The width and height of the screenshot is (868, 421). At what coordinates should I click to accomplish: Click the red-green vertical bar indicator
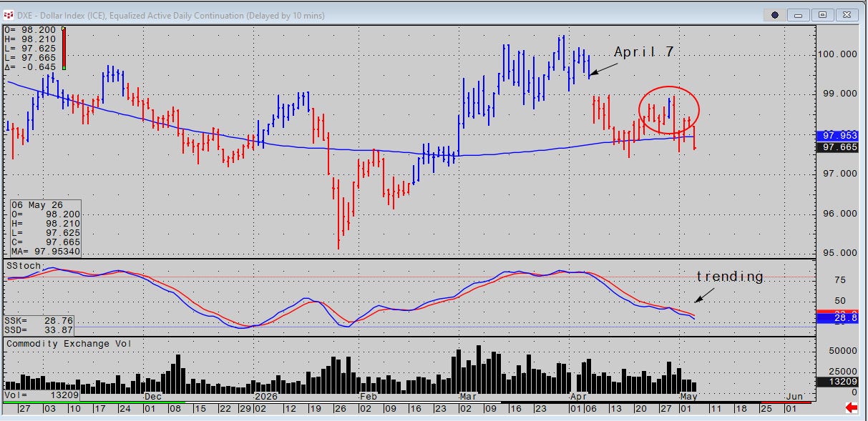64,49
